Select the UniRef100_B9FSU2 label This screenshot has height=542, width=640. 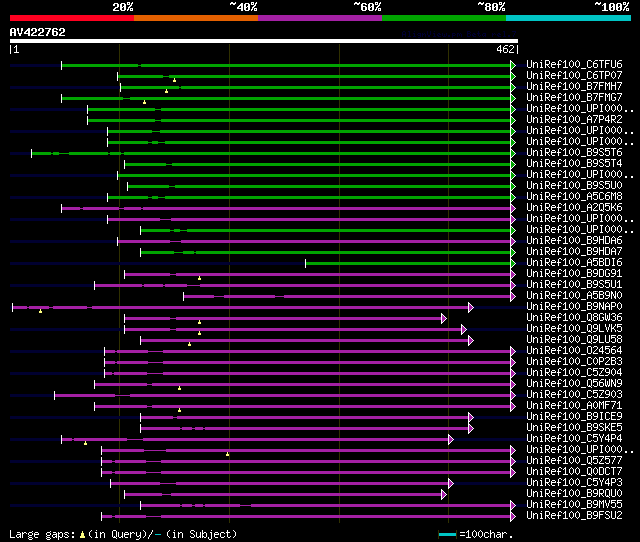coord(574,516)
